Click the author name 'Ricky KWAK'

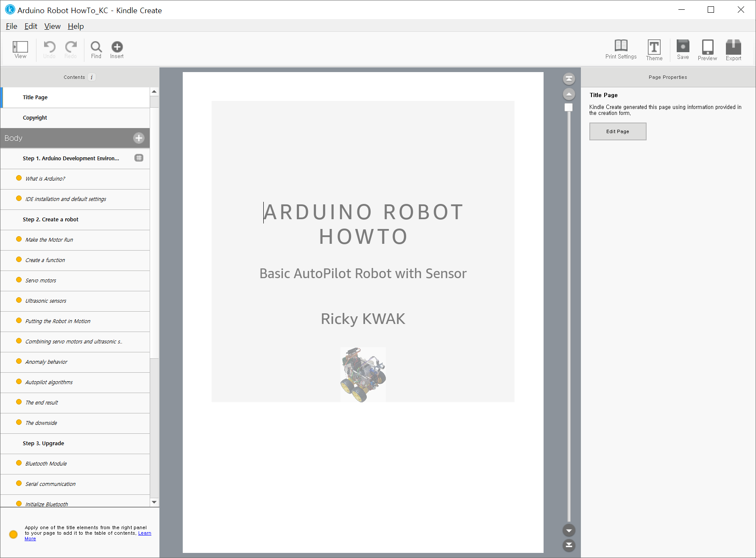click(363, 319)
